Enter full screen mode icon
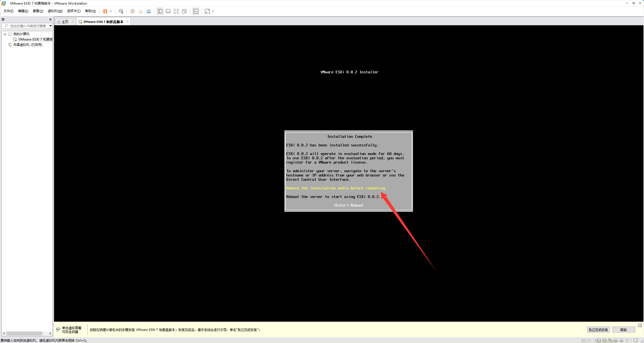The height and width of the screenshot is (343, 644). tap(176, 11)
